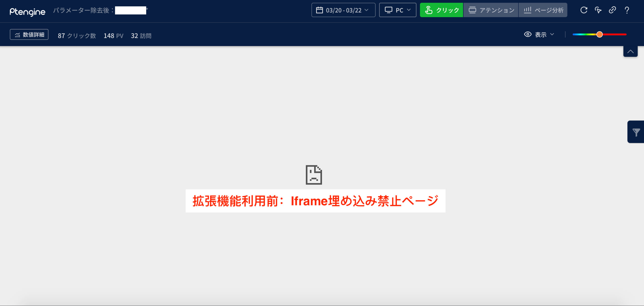
Task: Expand the PC device dropdown
Action: click(x=397, y=10)
